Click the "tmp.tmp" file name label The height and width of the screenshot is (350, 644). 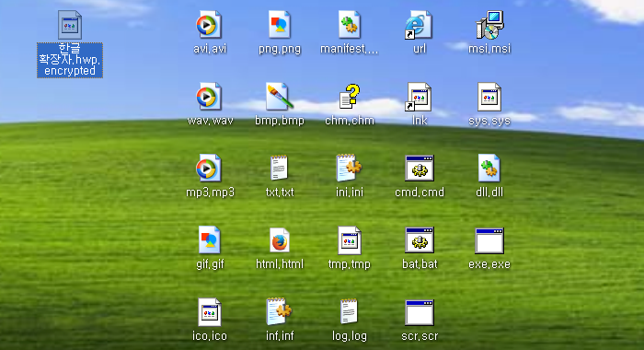(x=350, y=264)
